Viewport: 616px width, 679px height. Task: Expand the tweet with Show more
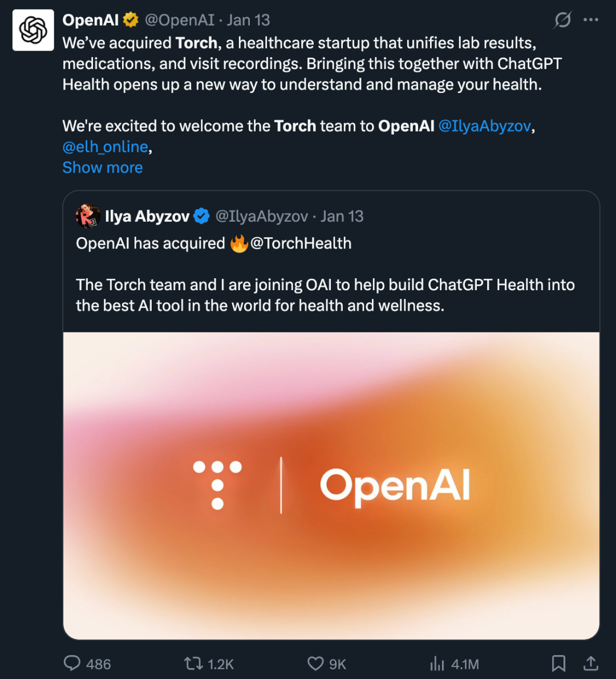pyautogui.click(x=103, y=167)
